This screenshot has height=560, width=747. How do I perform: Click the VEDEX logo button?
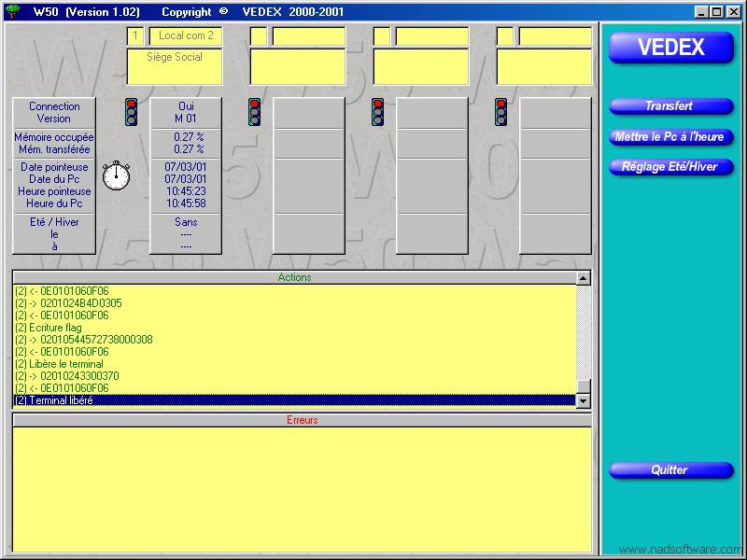[671, 48]
